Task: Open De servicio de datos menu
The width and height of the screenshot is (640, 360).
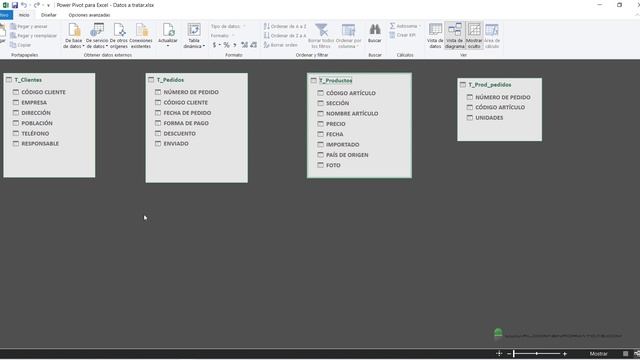Action: point(97,36)
